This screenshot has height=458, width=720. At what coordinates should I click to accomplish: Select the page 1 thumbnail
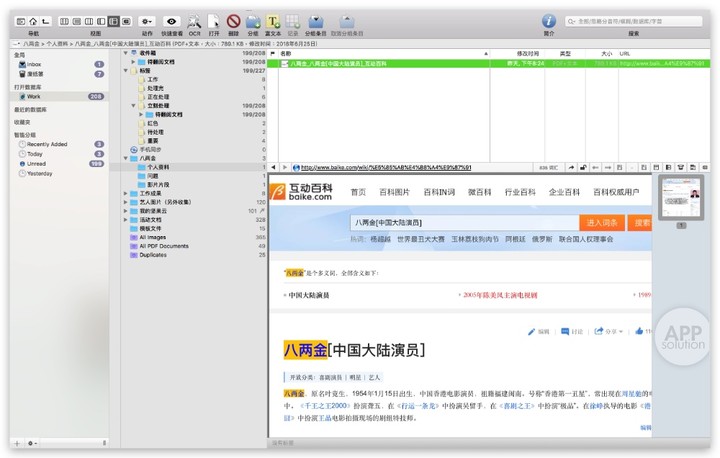pyautogui.click(x=681, y=198)
